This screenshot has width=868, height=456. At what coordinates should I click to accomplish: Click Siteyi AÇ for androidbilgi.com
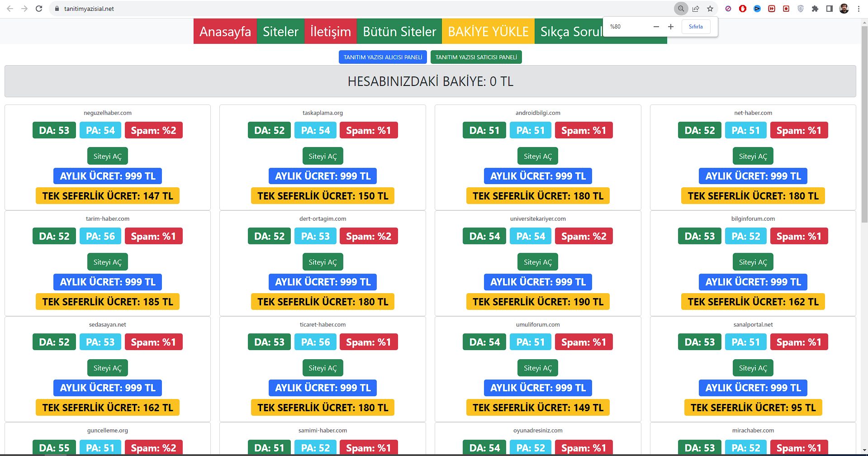(x=538, y=156)
